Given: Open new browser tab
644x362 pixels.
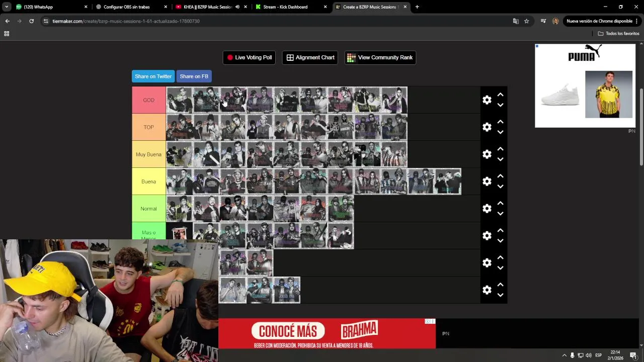Looking at the screenshot, I should click(x=417, y=7).
